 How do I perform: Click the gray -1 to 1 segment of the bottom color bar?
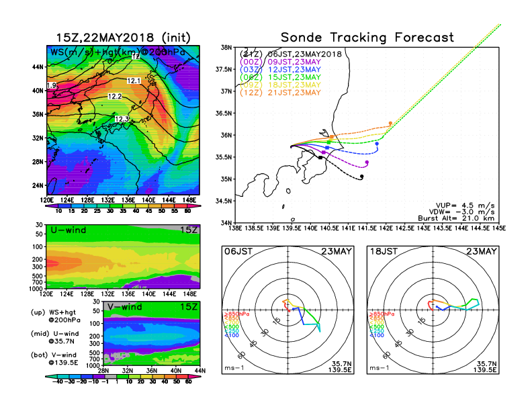(111, 376)
